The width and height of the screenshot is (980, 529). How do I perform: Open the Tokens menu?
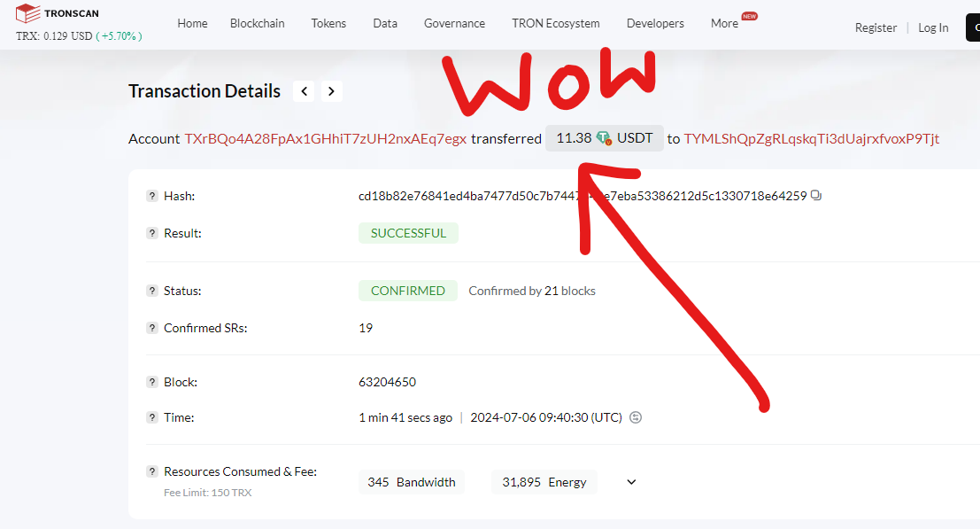point(328,23)
